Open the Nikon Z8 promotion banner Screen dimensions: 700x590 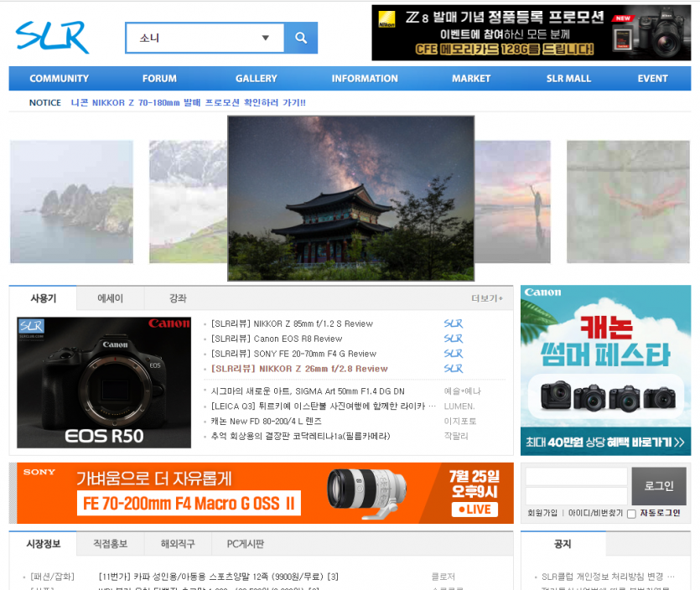[x=531, y=33]
